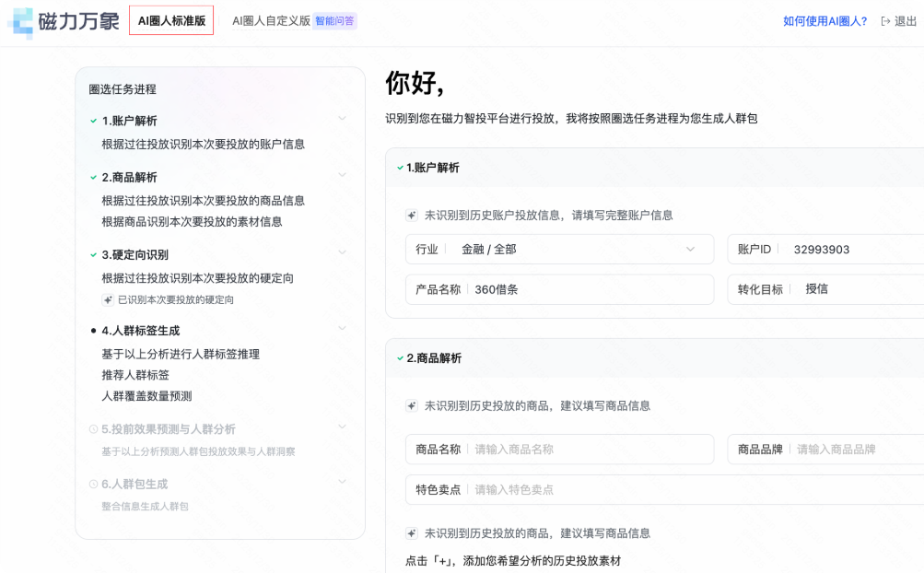Click the 商品名称 input field
The height and width of the screenshot is (573, 924).
point(559,450)
